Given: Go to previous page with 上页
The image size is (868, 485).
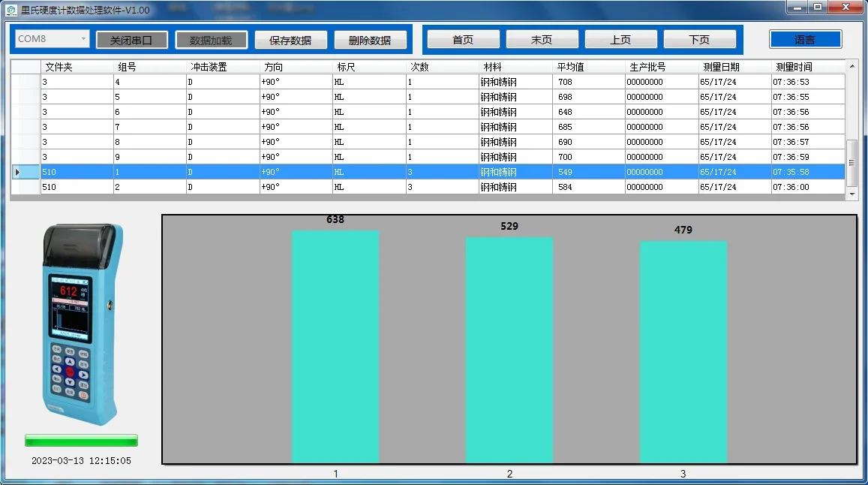Looking at the screenshot, I should point(620,40).
